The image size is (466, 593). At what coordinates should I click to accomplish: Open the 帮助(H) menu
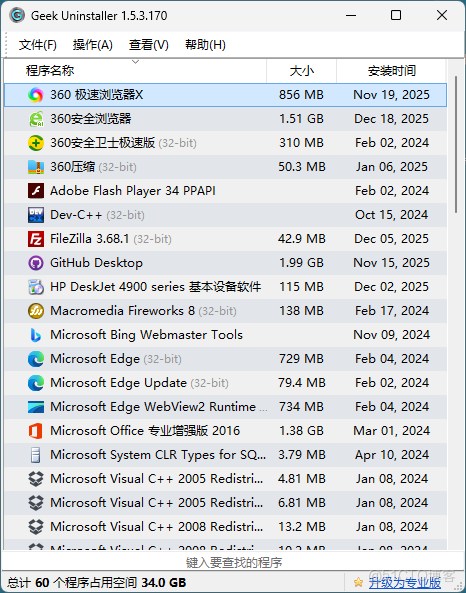click(x=205, y=45)
